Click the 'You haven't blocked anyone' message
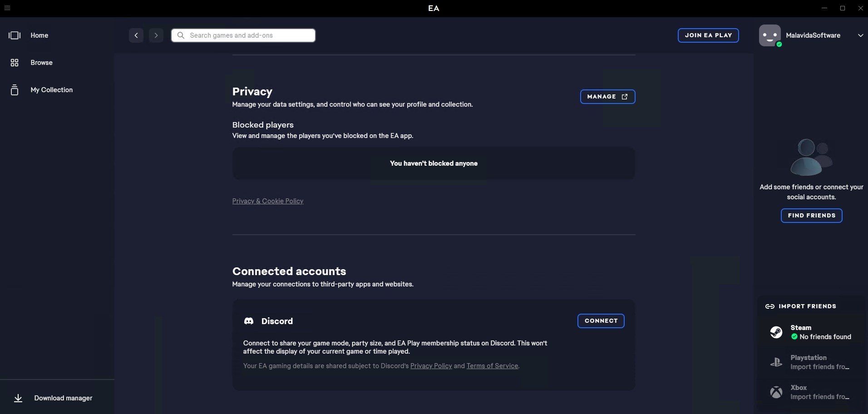This screenshot has width=868, height=414. (434, 163)
